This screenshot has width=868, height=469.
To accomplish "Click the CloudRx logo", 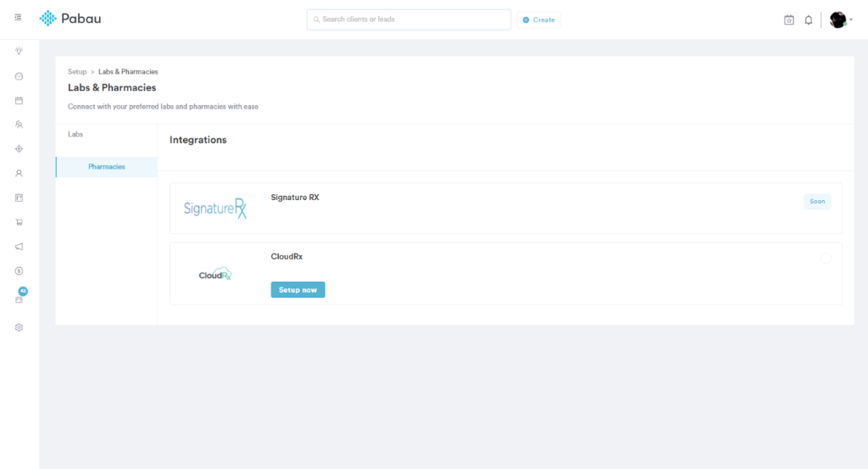I will click(x=214, y=274).
